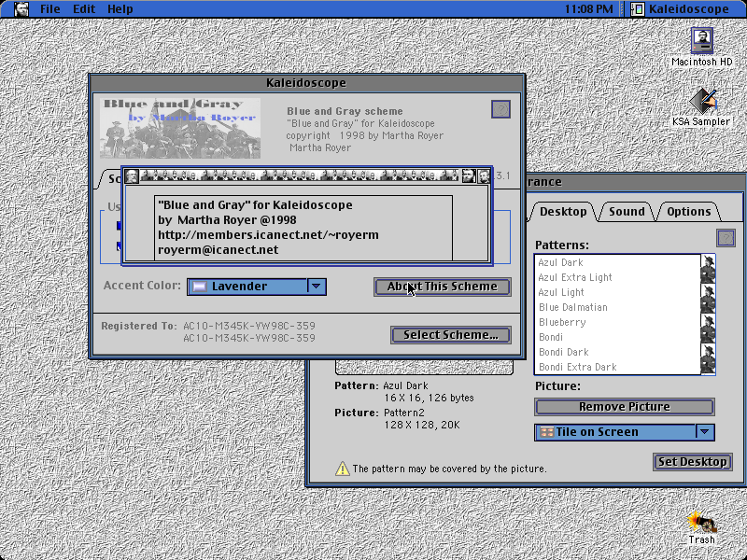Click the help question-mark icon in Kaleidoscope window
Image resolution: width=747 pixels, height=560 pixels.
point(500,109)
